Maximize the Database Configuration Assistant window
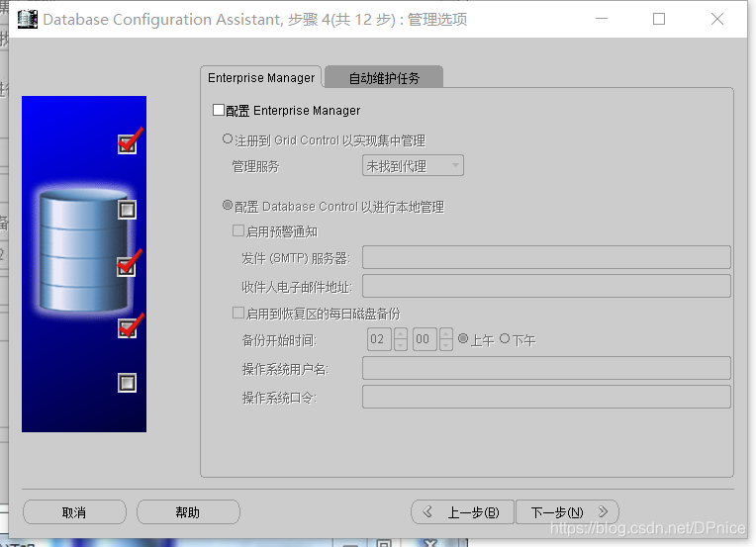 click(659, 19)
